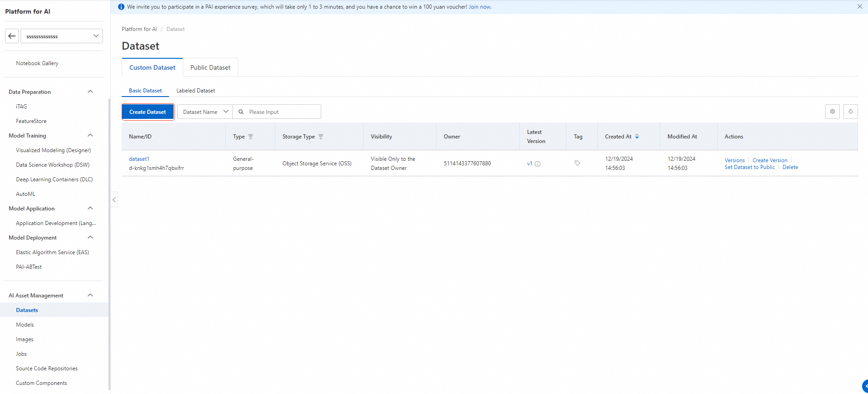Click the Owner column header
The image size is (868, 394).
(x=452, y=137)
